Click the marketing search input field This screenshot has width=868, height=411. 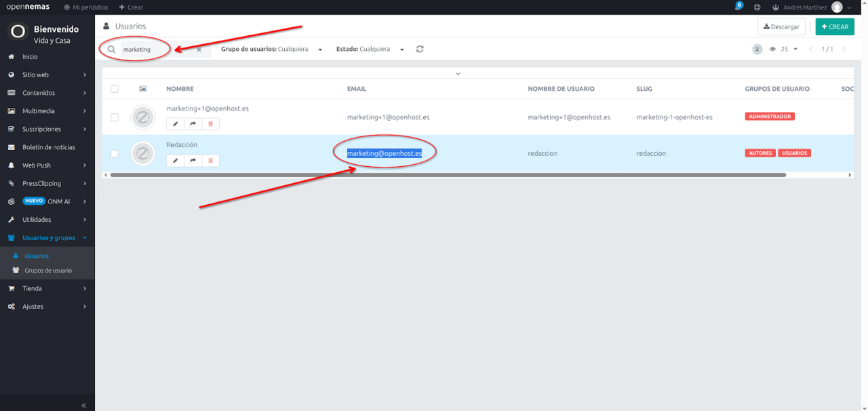[156, 50]
